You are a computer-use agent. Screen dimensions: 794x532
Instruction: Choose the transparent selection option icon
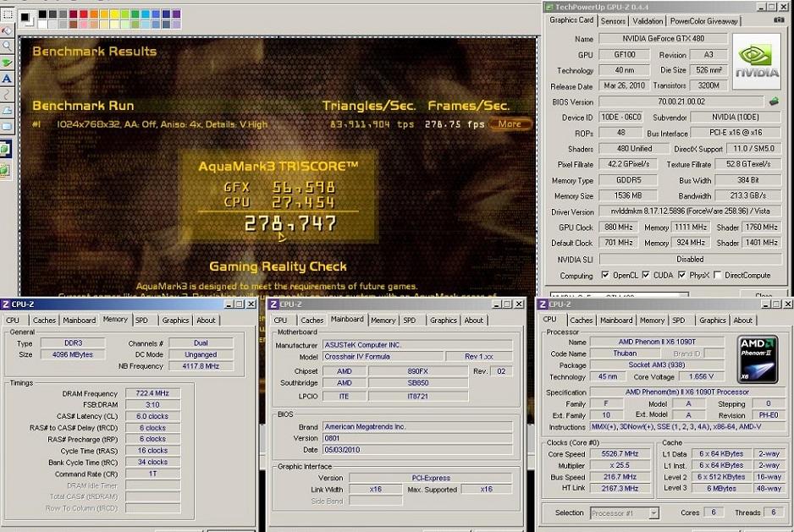pos(6,171)
